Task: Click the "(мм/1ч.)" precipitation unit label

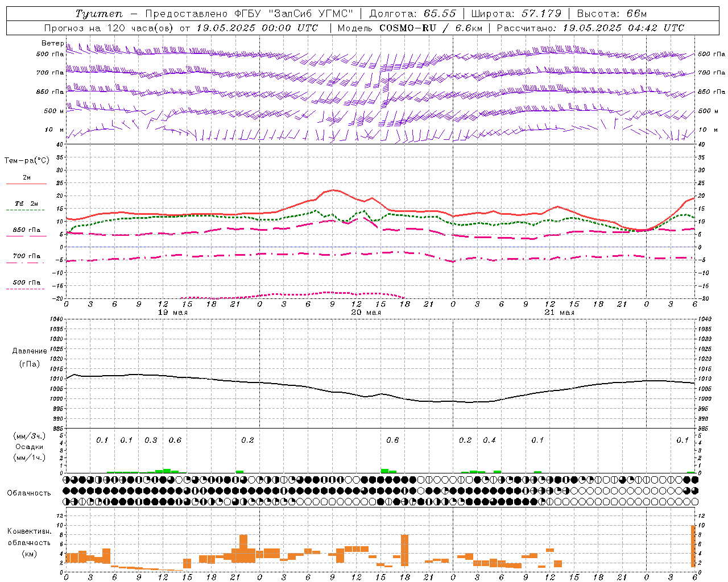Action: [x=30, y=458]
